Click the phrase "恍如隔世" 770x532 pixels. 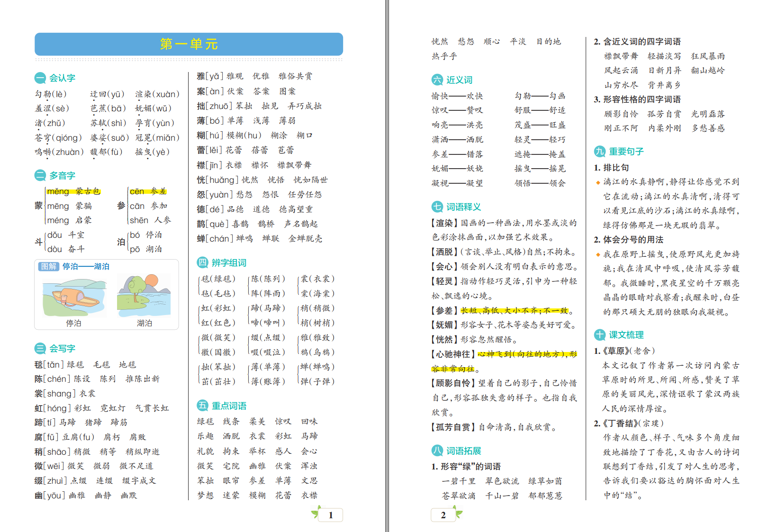tap(311, 180)
